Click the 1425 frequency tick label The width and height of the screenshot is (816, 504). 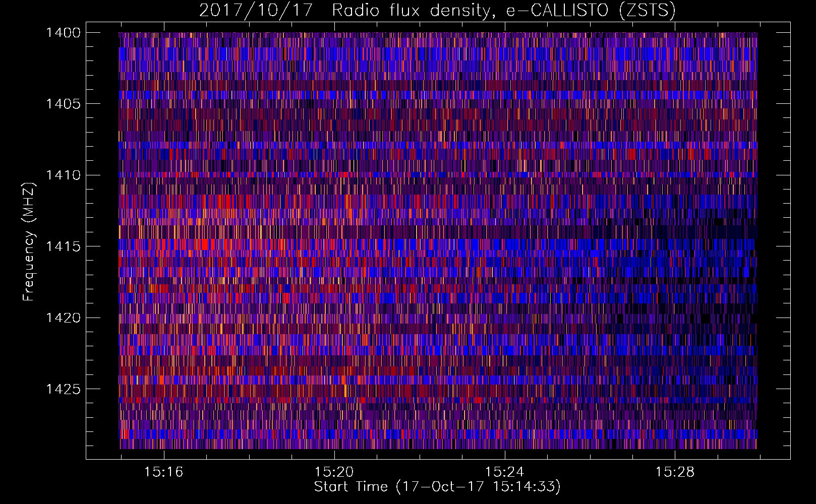63,389
